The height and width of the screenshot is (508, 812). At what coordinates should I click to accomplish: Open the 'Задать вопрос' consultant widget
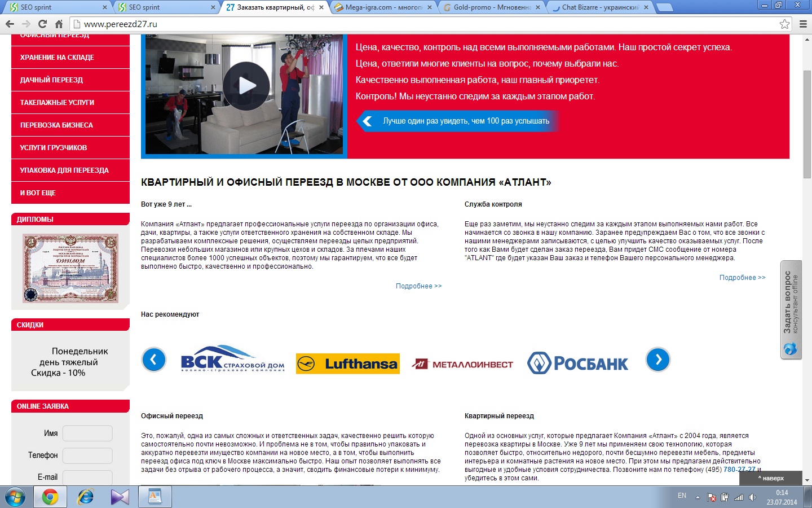click(x=791, y=309)
